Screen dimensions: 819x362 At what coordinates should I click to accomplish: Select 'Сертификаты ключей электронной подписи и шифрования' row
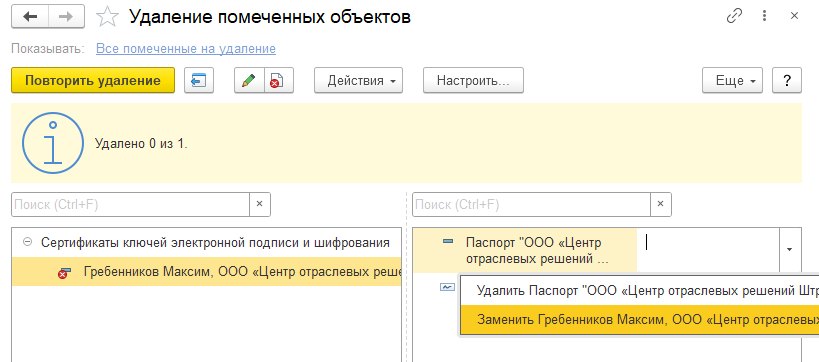(206, 242)
